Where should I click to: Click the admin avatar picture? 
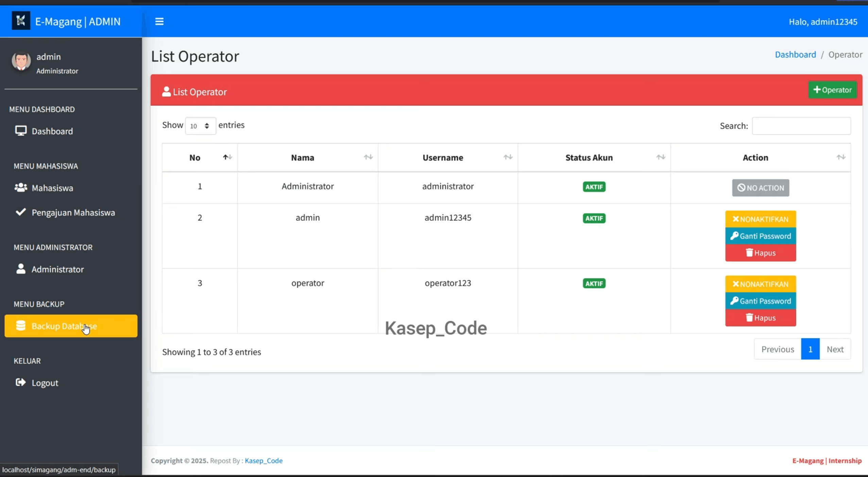coord(21,61)
